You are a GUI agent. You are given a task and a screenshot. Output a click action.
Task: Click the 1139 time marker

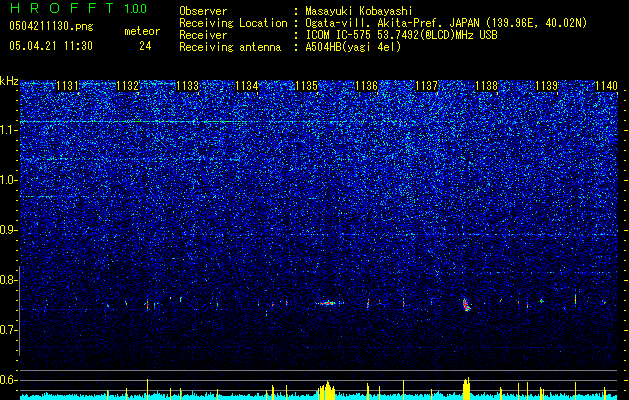(x=547, y=86)
